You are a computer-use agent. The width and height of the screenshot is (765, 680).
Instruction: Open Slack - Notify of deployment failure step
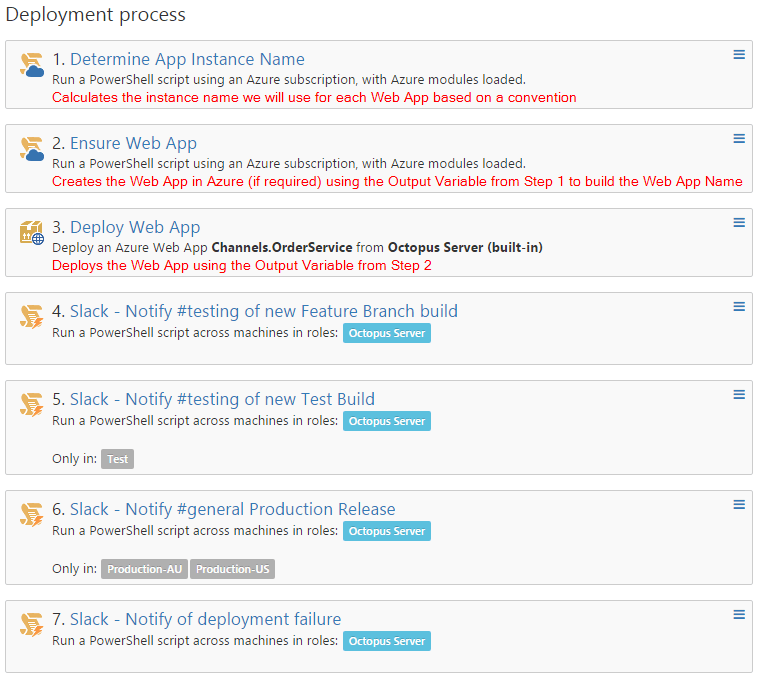[x=205, y=620]
